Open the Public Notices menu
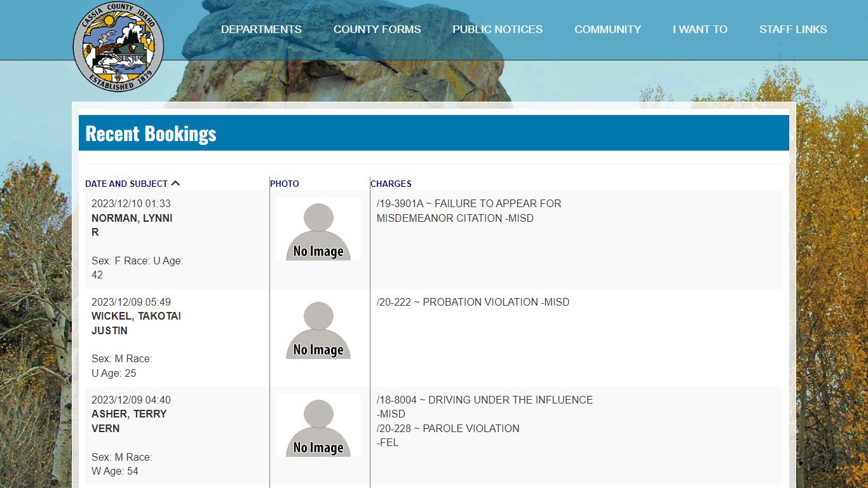The width and height of the screenshot is (868, 488). [498, 29]
